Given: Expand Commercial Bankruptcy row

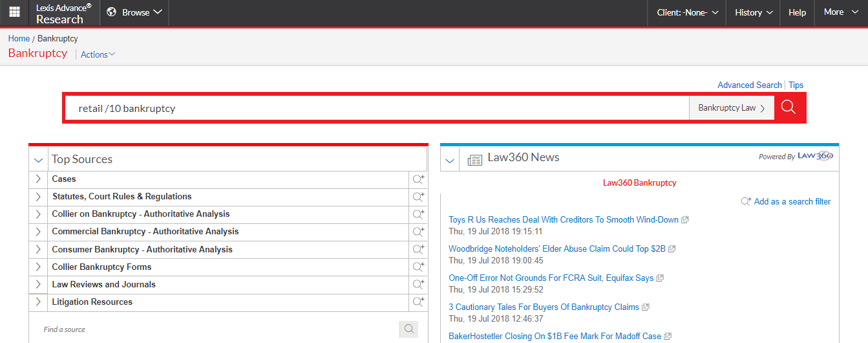Looking at the screenshot, I should [x=38, y=232].
